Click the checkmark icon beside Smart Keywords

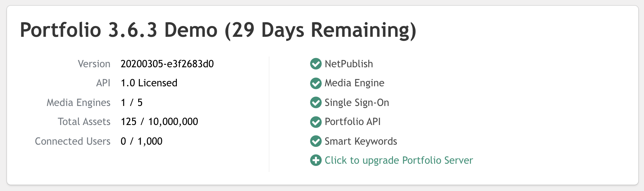click(316, 141)
